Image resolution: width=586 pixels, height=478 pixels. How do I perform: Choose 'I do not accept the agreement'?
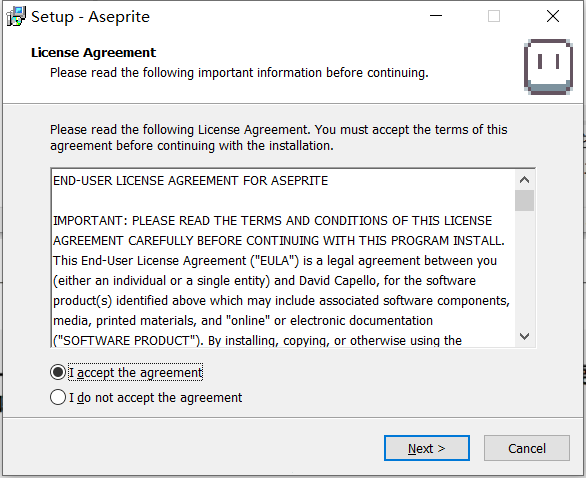58,397
